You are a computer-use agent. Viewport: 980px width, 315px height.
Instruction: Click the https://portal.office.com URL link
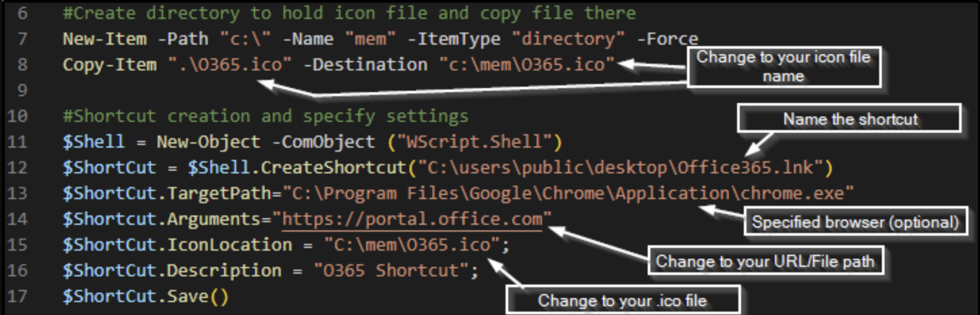click(x=412, y=219)
